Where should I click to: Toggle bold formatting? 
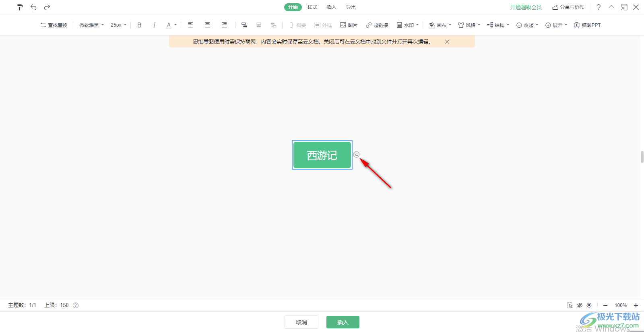click(139, 25)
